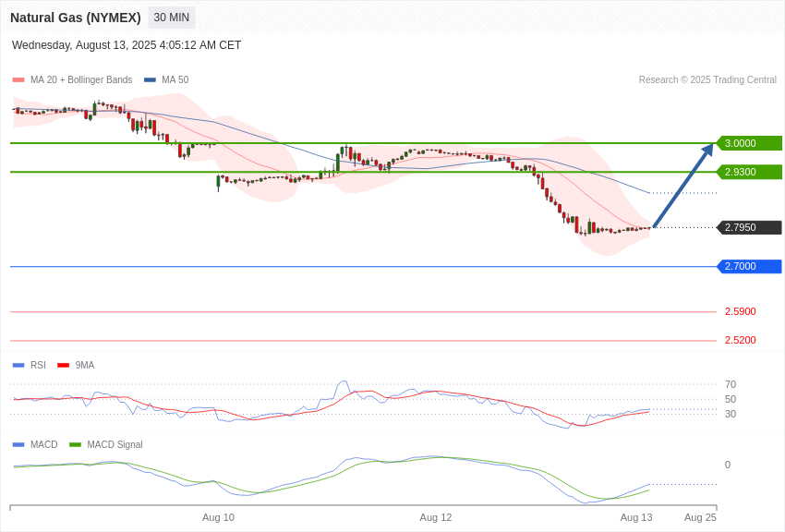This screenshot has height=532, width=785.
Task: Click the 2.5900 support level label
Action: click(741, 311)
